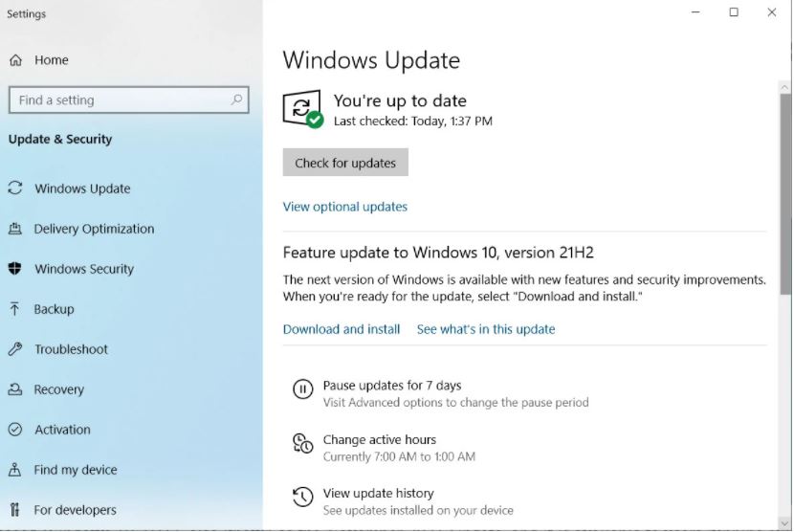
Task: Click the pause icon beside Pause updates
Action: tap(303, 389)
